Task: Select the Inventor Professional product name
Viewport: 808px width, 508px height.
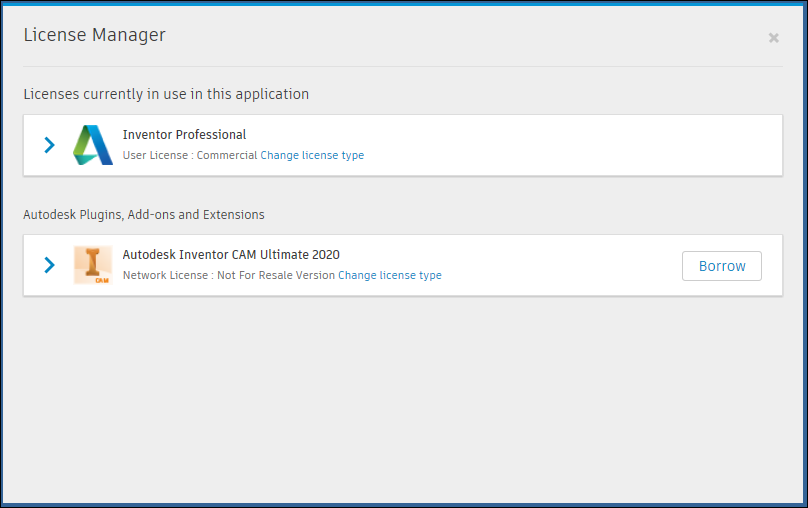Action: click(x=184, y=134)
